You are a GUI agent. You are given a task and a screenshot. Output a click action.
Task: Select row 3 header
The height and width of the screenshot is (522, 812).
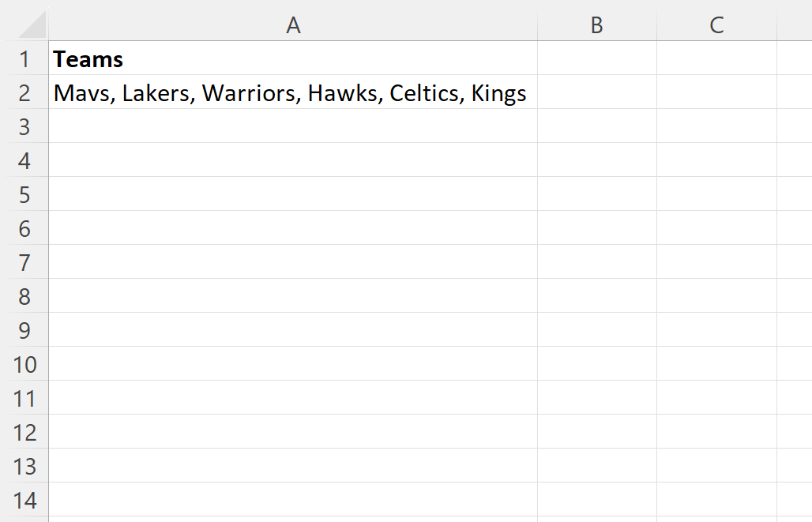coord(24,126)
